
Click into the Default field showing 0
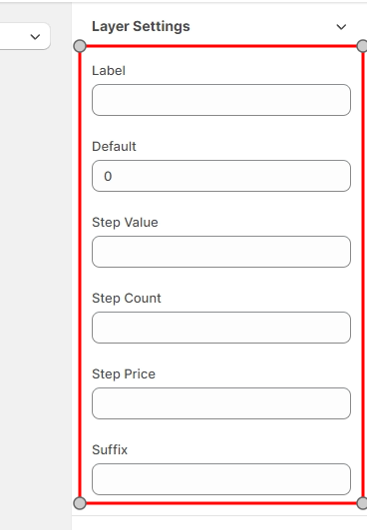point(221,176)
